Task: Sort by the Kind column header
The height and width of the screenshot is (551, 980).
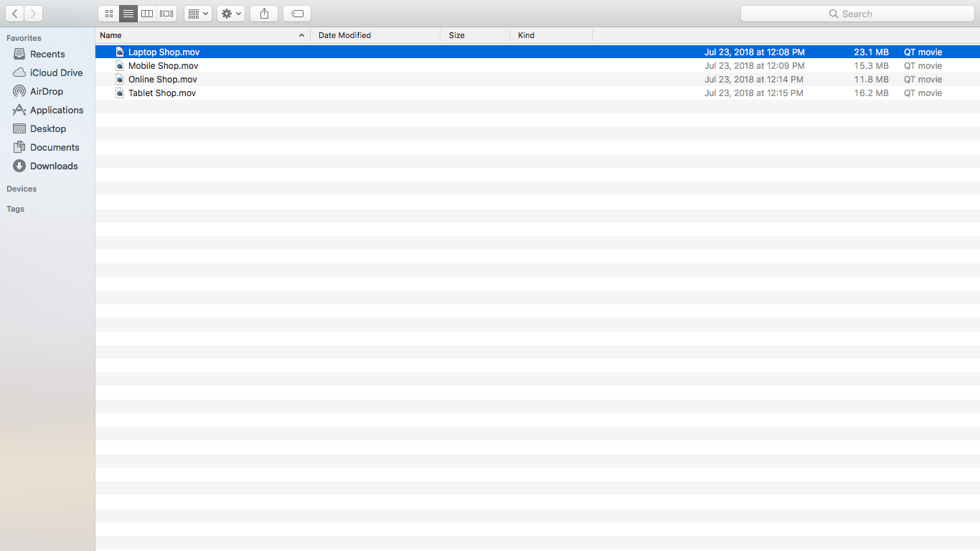Action: pos(552,35)
